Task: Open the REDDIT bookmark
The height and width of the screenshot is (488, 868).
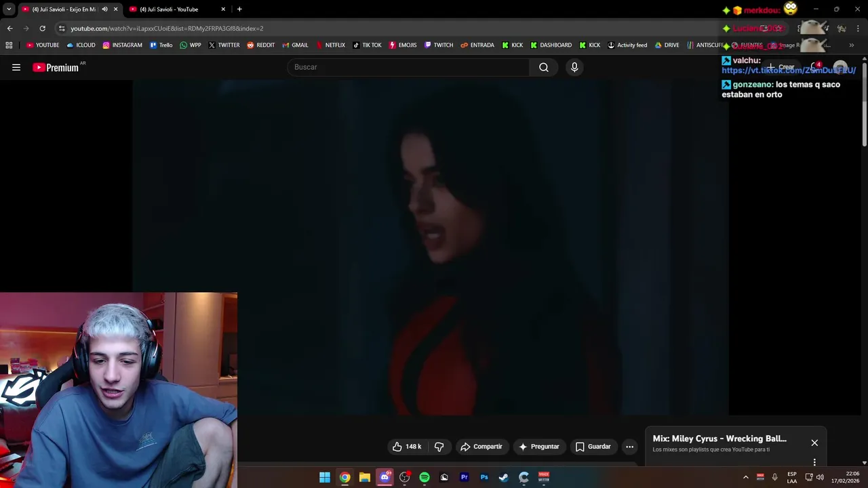Action: [260, 45]
